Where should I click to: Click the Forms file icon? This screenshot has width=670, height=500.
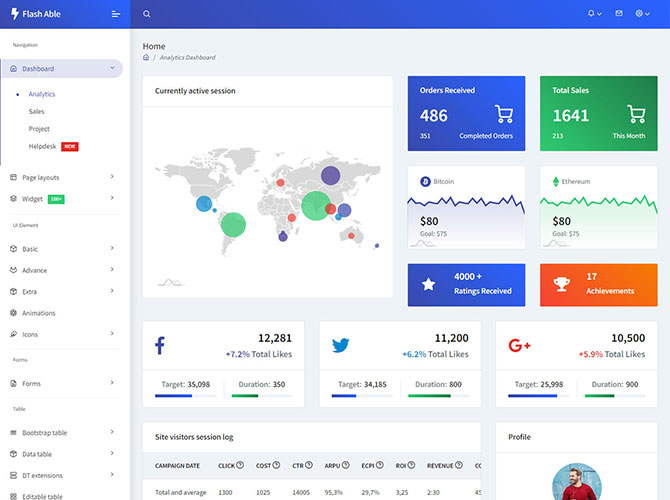[x=13, y=383]
